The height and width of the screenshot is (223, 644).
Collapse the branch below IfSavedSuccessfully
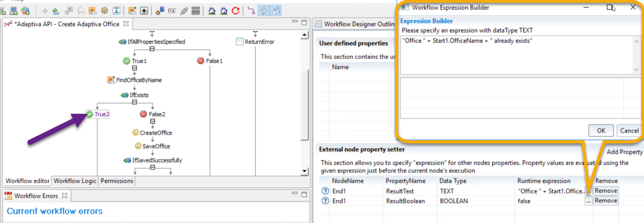pos(152,167)
